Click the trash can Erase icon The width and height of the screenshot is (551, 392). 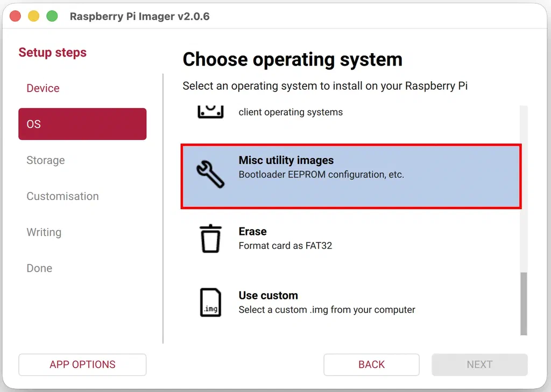click(x=210, y=239)
